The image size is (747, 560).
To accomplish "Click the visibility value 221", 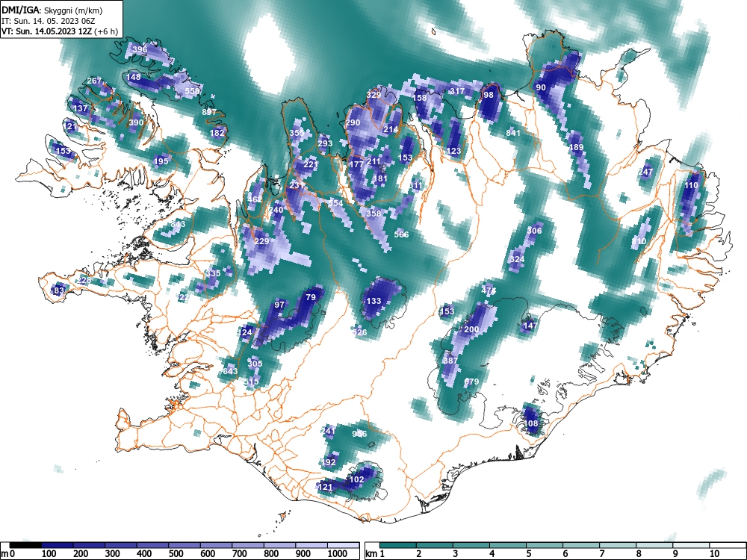I will coord(310,164).
